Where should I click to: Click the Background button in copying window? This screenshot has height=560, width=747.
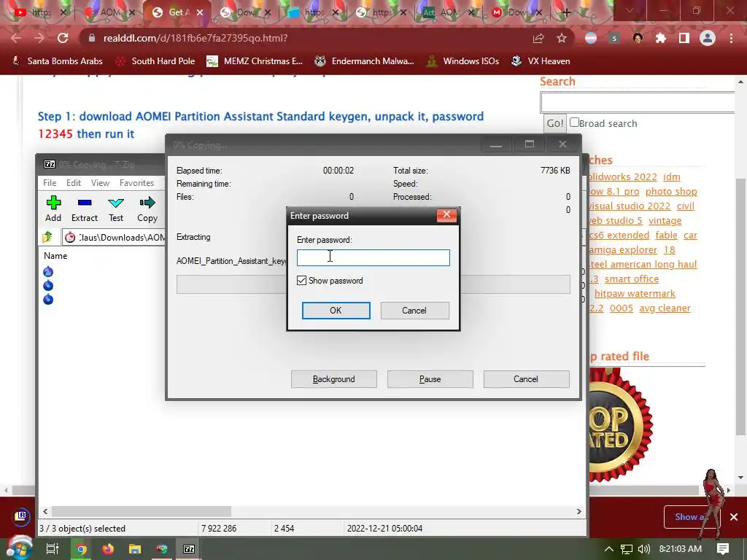point(334,379)
